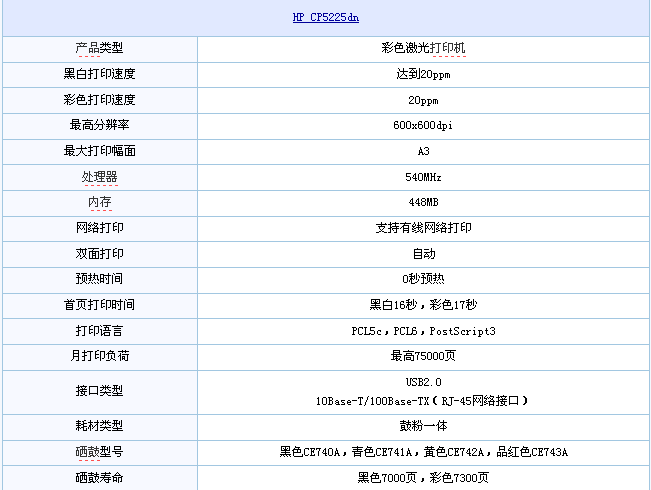The width and height of the screenshot is (651, 490).
Task: Select the 接口类型 label
Action: coord(99,391)
